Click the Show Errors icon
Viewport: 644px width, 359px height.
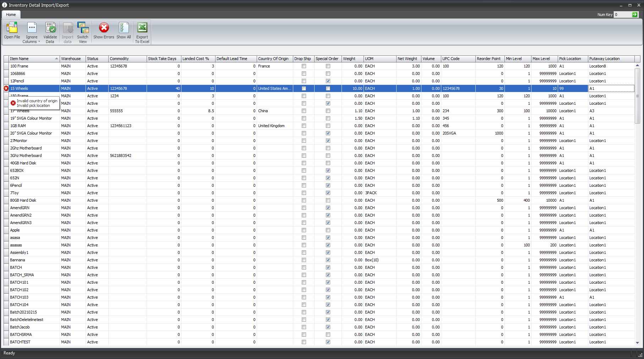click(x=104, y=28)
